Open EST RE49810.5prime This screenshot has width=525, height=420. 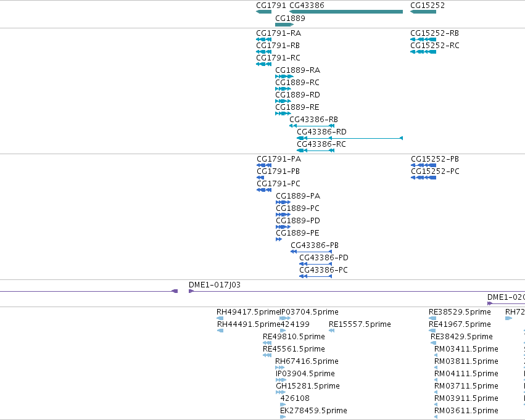coord(294,337)
